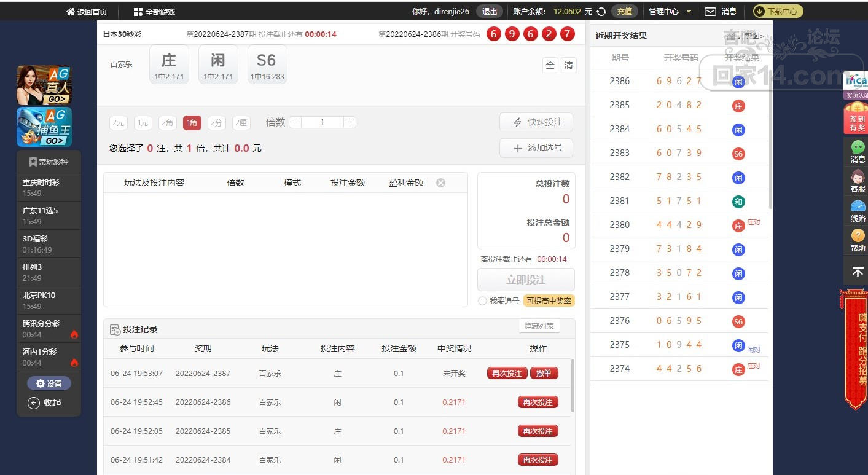Click the customer service icon
Viewport: 868px width, 475px height.
pos(858,181)
